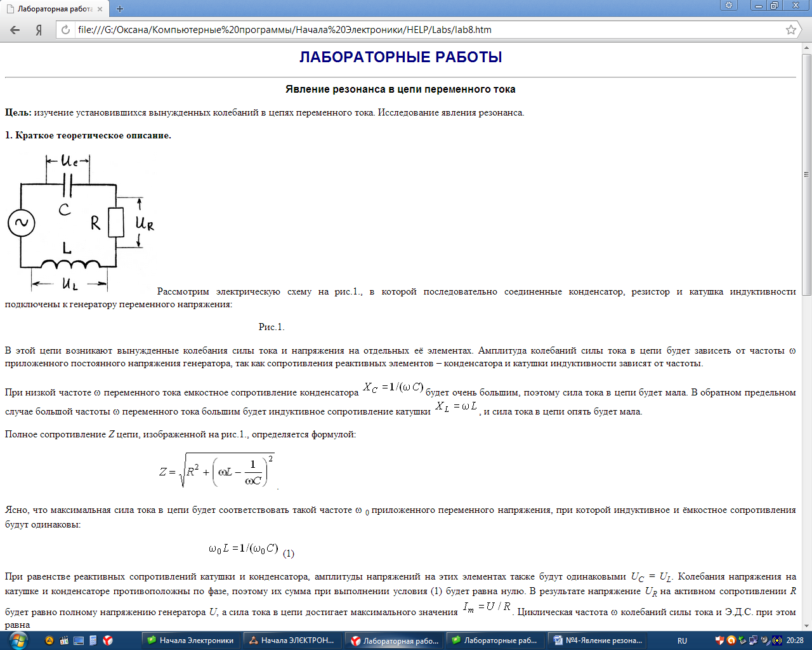The image size is (812, 650).
Task: Open browser settings gear in title bar
Action: coord(729,5)
